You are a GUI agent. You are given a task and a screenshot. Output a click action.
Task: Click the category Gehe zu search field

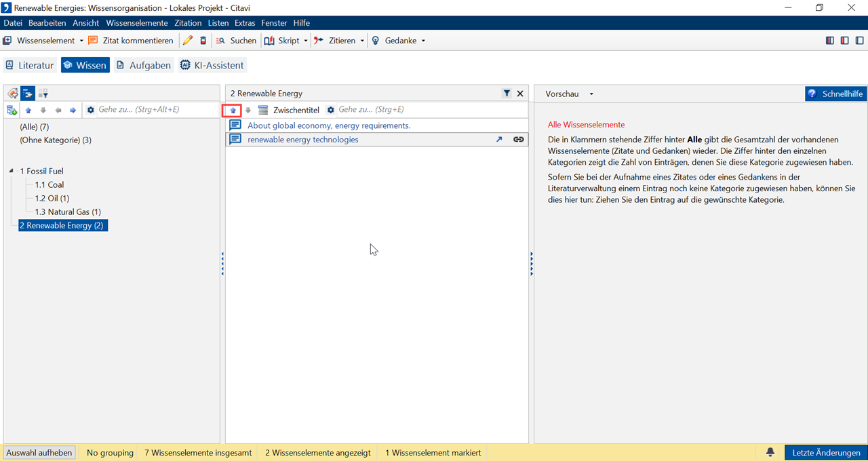(x=155, y=110)
